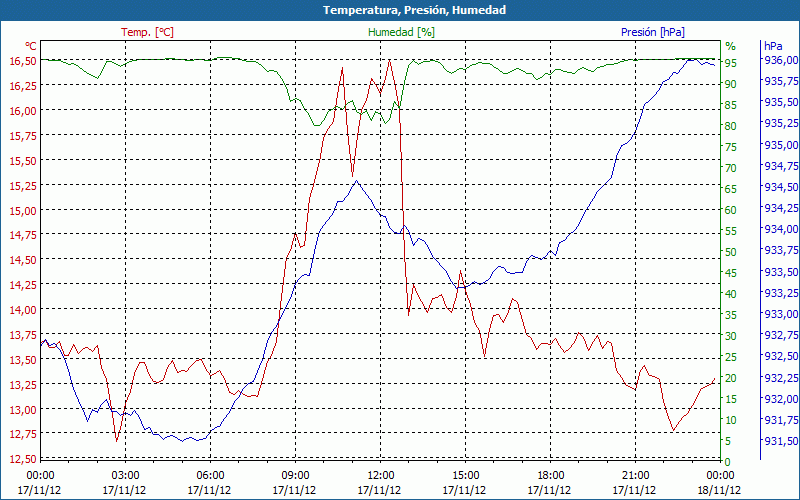Select the red 'Temp. [°C]' legend label

(147, 32)
